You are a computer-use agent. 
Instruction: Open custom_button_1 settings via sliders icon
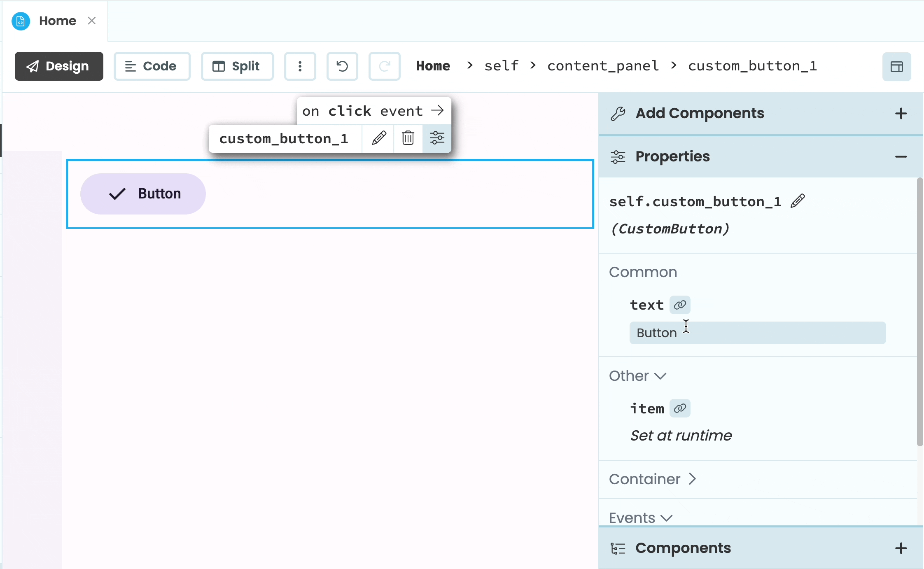tap(437, 138)
